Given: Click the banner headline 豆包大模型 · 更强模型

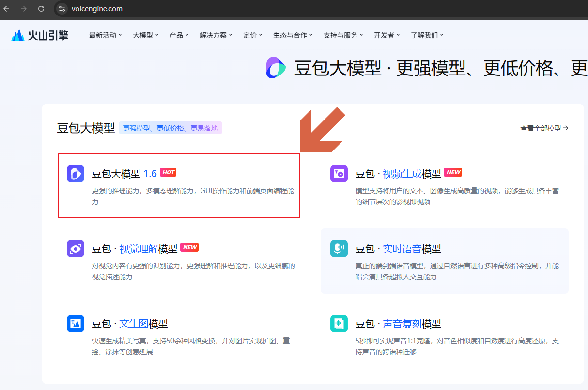Looking at the screenshot, I should point(441,69).
